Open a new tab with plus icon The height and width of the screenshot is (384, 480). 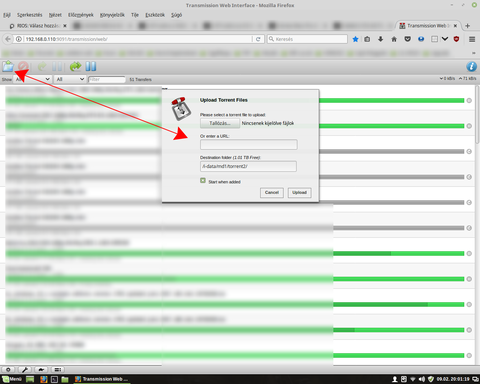tap(467, 26)
